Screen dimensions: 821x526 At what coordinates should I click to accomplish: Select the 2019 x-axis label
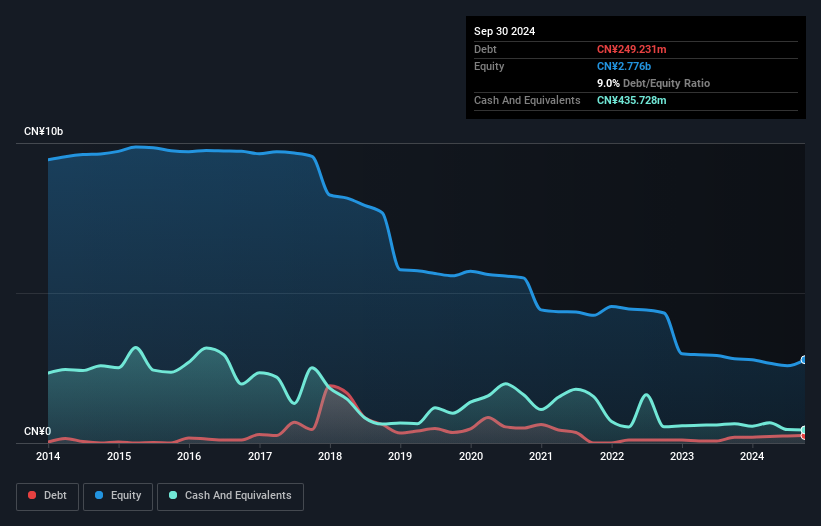pyautogui.click(x=400, y=456)
